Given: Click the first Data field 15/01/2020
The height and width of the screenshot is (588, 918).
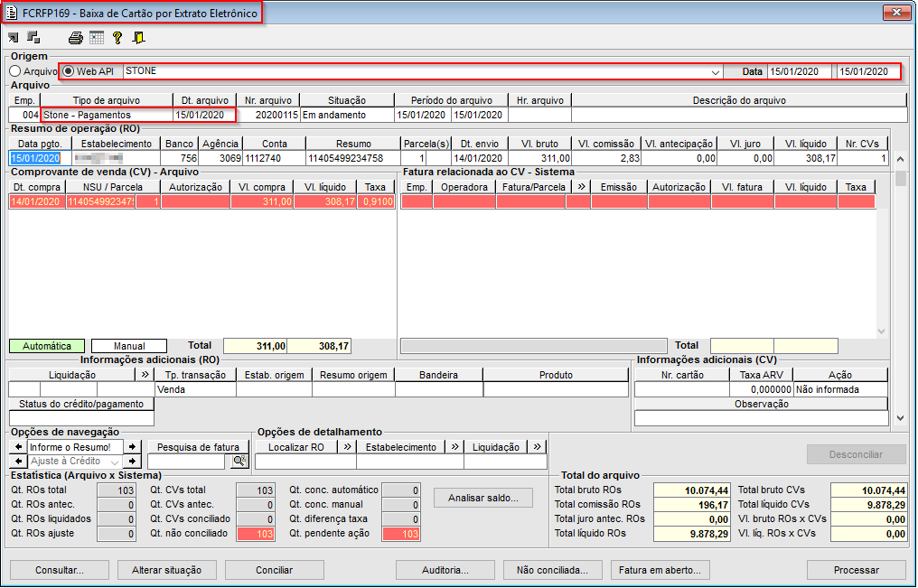Looking at the screenshot, I should pos(799,71).
